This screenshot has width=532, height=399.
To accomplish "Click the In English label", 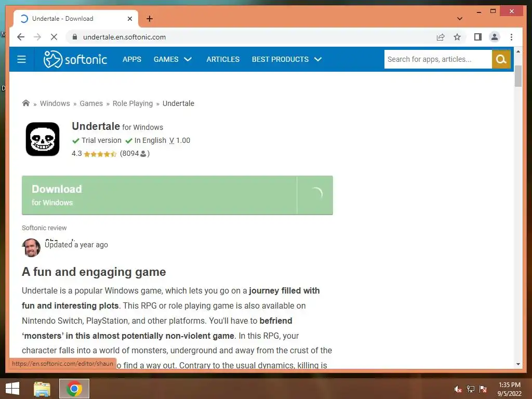I will [x=150, y=140].
